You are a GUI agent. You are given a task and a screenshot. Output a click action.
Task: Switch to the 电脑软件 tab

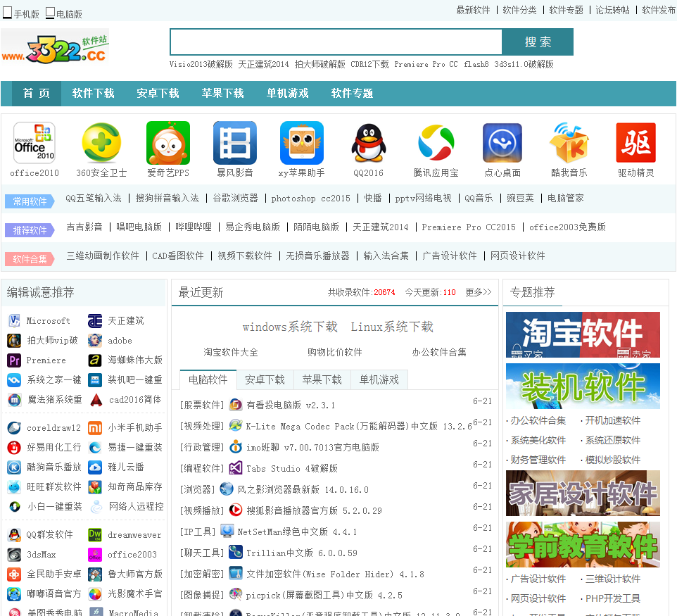[208, 379]
